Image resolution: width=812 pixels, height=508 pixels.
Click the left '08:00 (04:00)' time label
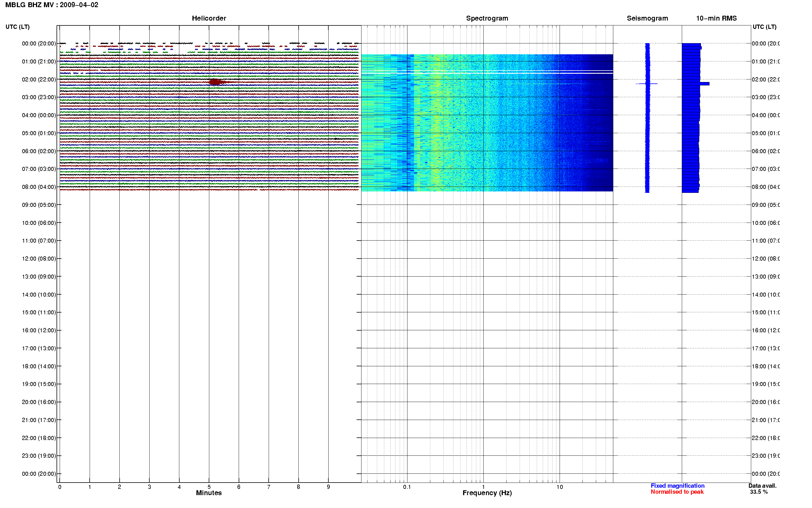39,187
